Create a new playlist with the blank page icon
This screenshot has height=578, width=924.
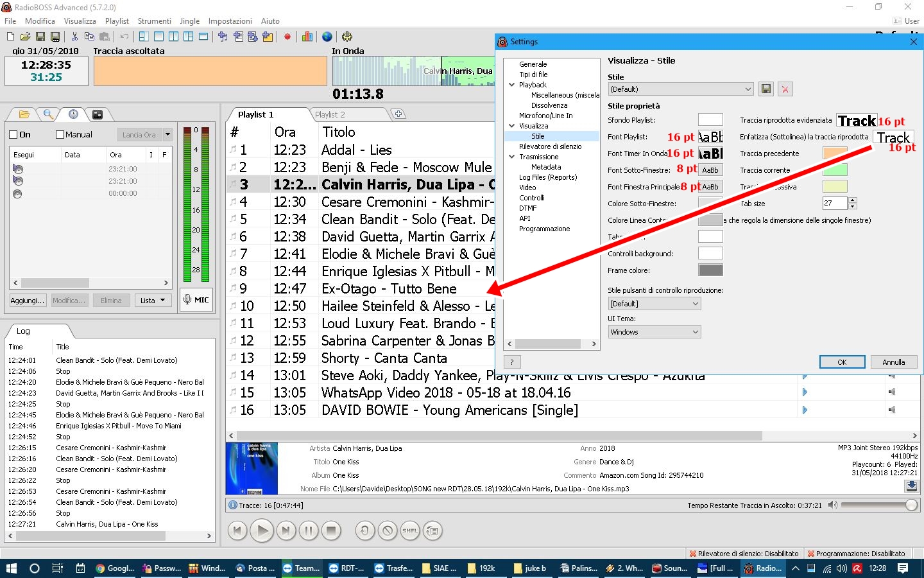(10, 37)
